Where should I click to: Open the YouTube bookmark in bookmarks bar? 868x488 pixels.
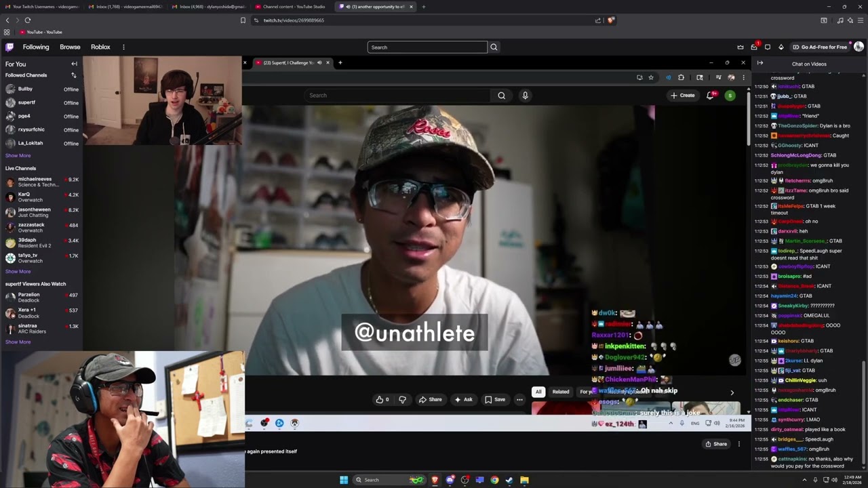tap(41, 32)
